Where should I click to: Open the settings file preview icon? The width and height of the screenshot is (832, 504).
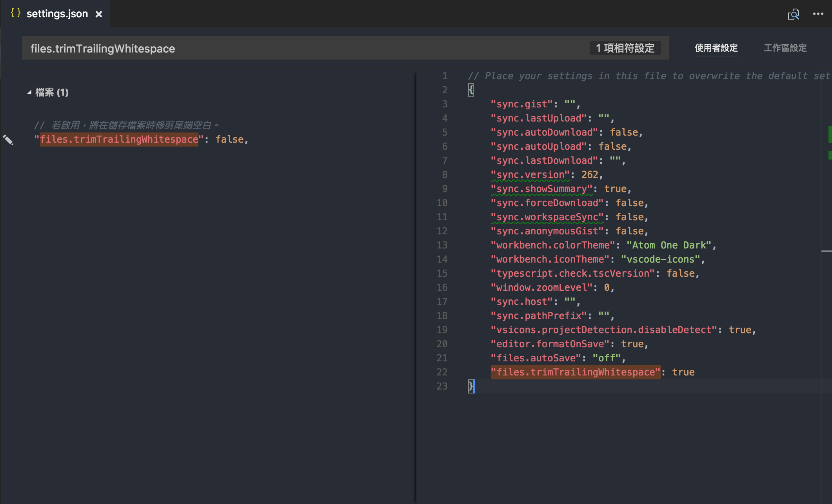click(794, 14)
